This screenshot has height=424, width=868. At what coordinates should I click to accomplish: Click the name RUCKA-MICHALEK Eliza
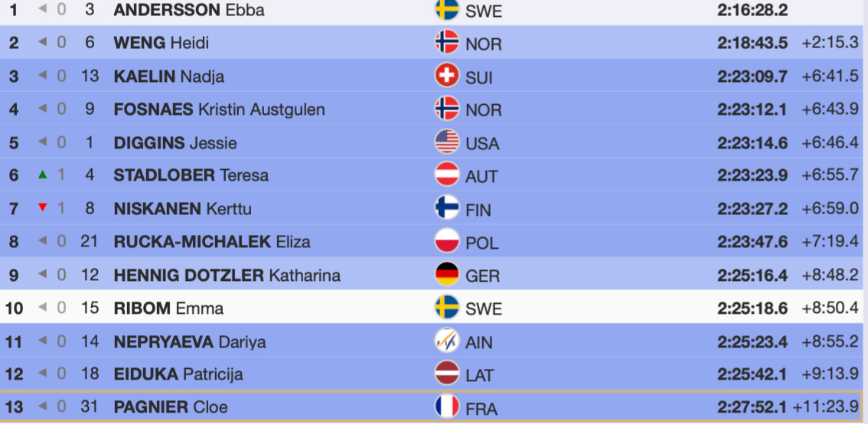(x=212, y=242)
